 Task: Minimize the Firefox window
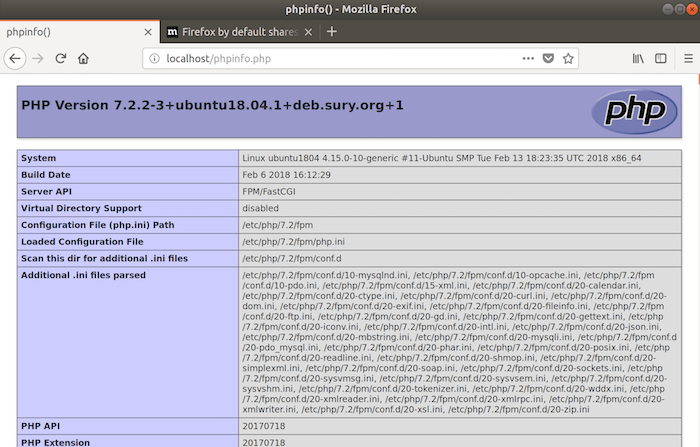(x=667, y=9)
